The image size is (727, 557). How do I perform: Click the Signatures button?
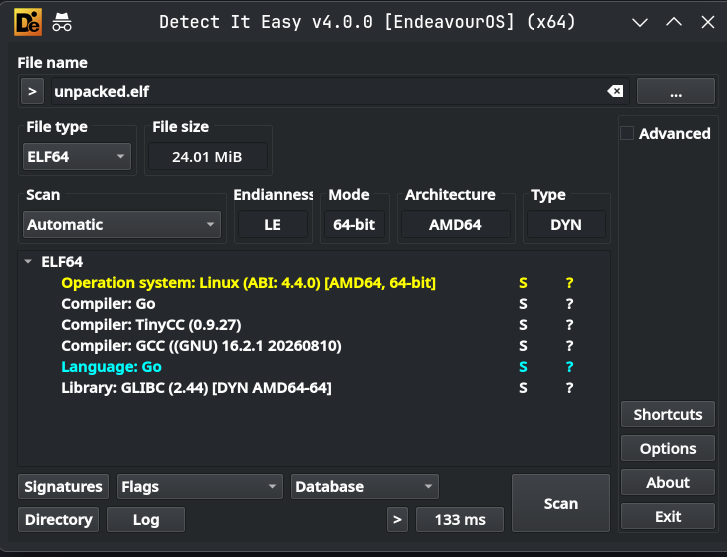point(64,487)
